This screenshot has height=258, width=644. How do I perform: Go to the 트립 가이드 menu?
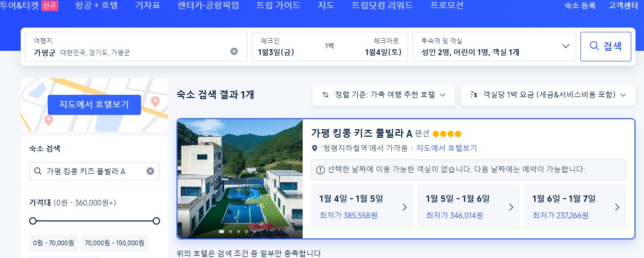point(278,6)
